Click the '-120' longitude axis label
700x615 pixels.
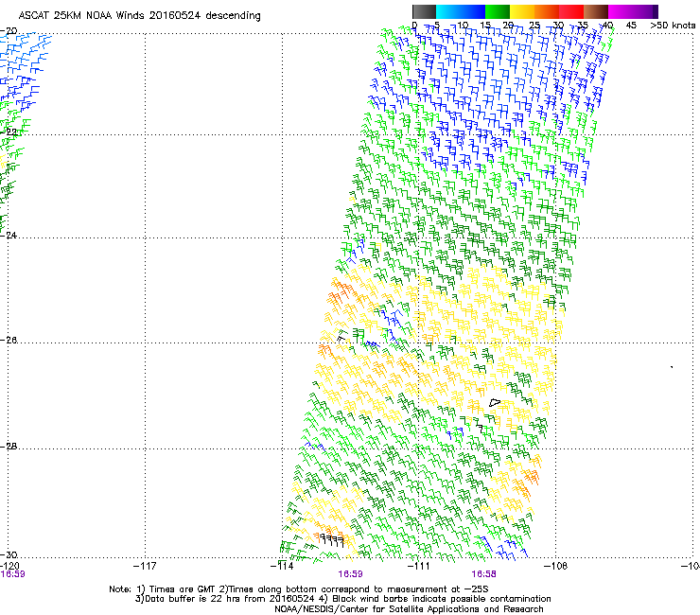pos(9,566)
